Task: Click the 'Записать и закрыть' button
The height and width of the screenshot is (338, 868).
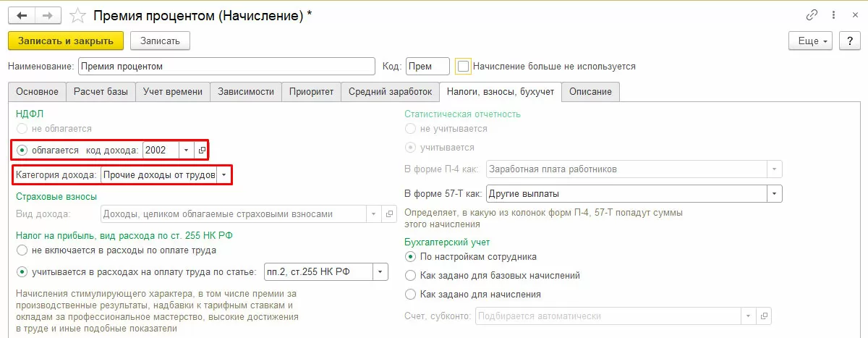Action: (66, 41)
